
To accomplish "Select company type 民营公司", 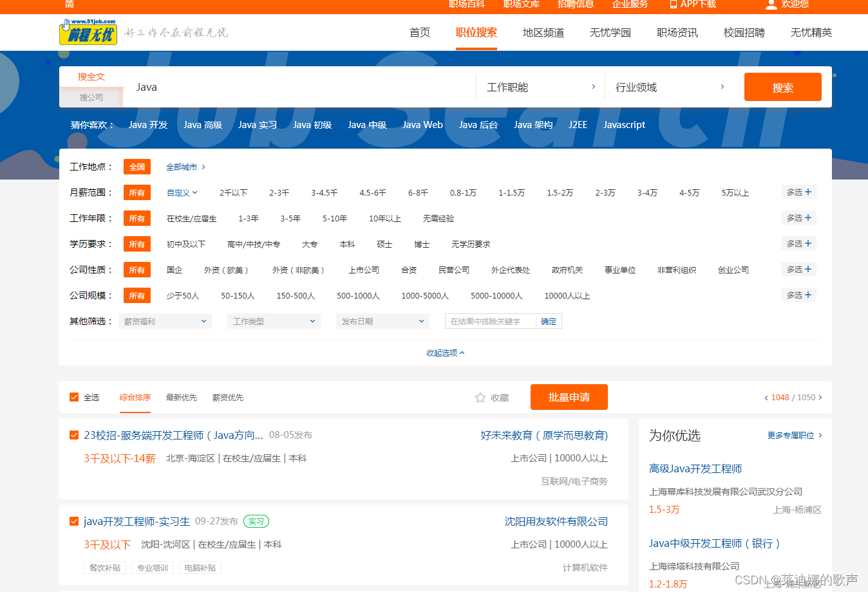I will 454,270.
